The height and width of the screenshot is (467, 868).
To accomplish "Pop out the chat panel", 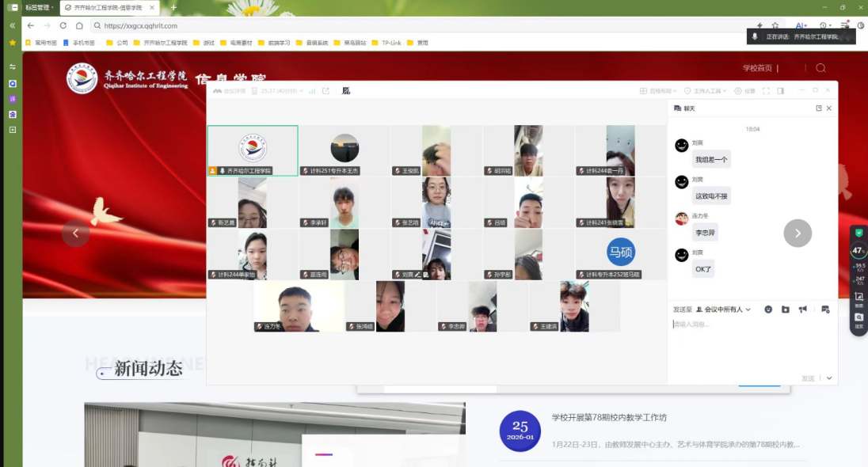I will [x=819, y=108].
